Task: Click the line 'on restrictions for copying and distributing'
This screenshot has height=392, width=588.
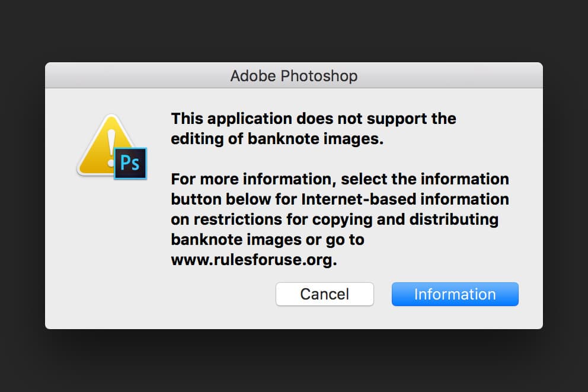Action: coord(334,219)
